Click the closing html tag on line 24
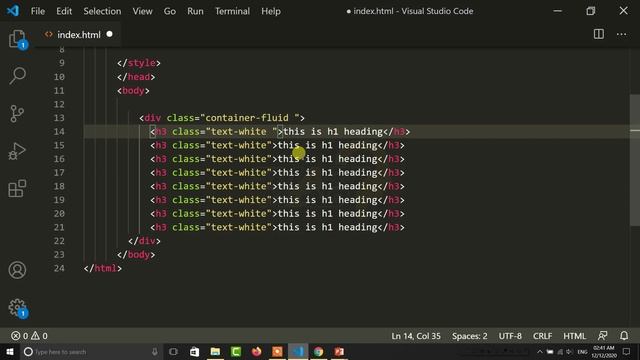 point(103,268)
